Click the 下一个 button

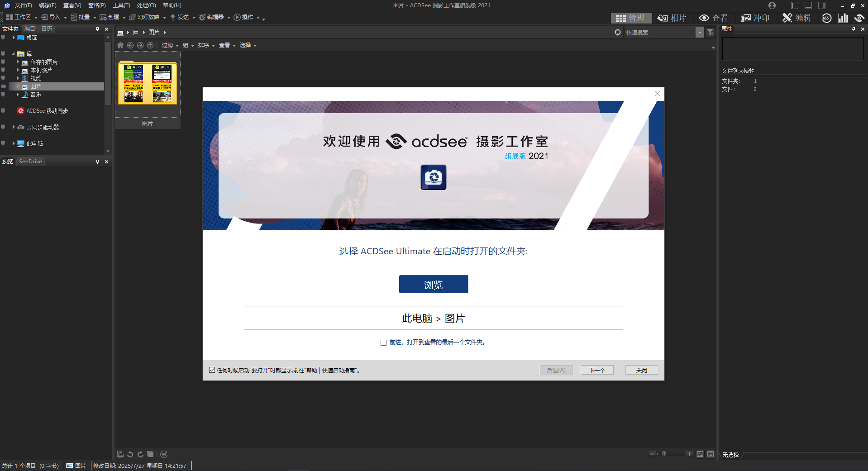click(596, 370)
